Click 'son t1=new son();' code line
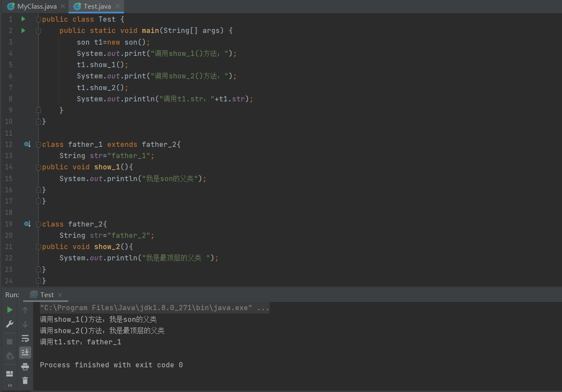Viewport: 562px width, 392px height. click(x=113, y=42)
